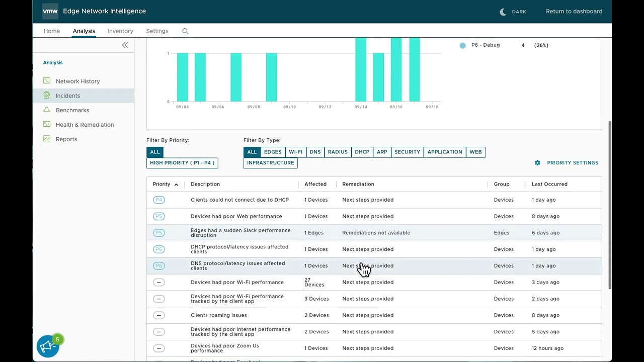Return to dashboard link
Screen dimensions: 644x362
click(x=574, y=12)
